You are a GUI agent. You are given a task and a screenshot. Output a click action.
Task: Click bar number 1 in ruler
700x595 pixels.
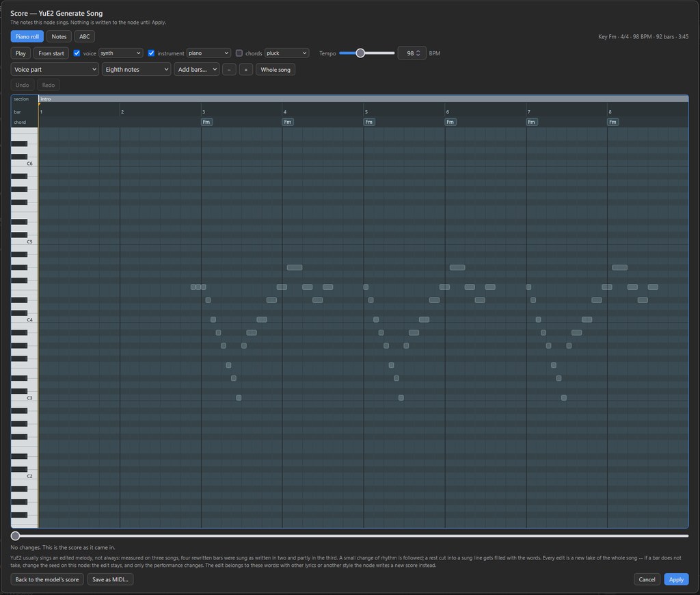pyautogui.click(x=41, y=111)
